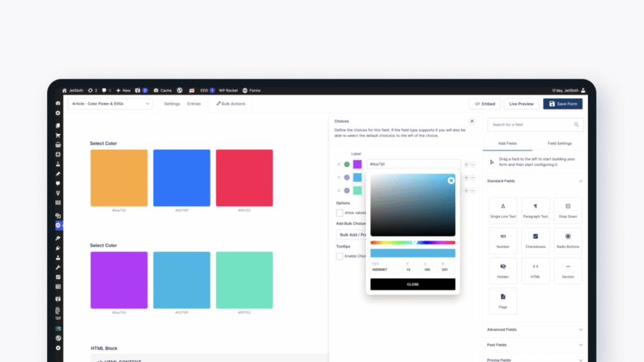Viewport: 644px width, 362px height.
Task: Add a Page field
Action: click(x=502, y=301)
